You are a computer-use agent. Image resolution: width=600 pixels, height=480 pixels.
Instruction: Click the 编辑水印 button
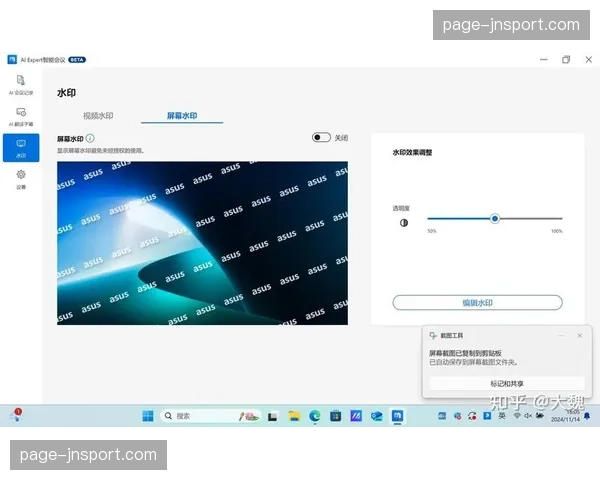pos(477,302)
